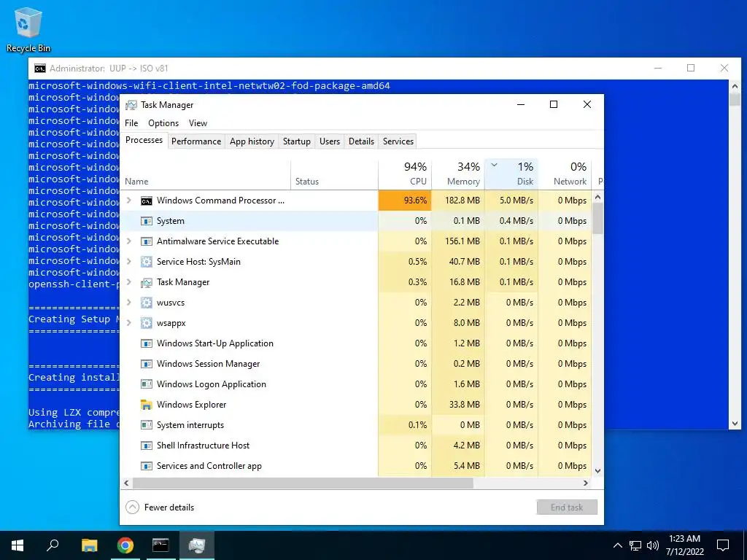Click the Task Manager process row icon
This screenshot has width=747, height=560.
click(146, 282)
